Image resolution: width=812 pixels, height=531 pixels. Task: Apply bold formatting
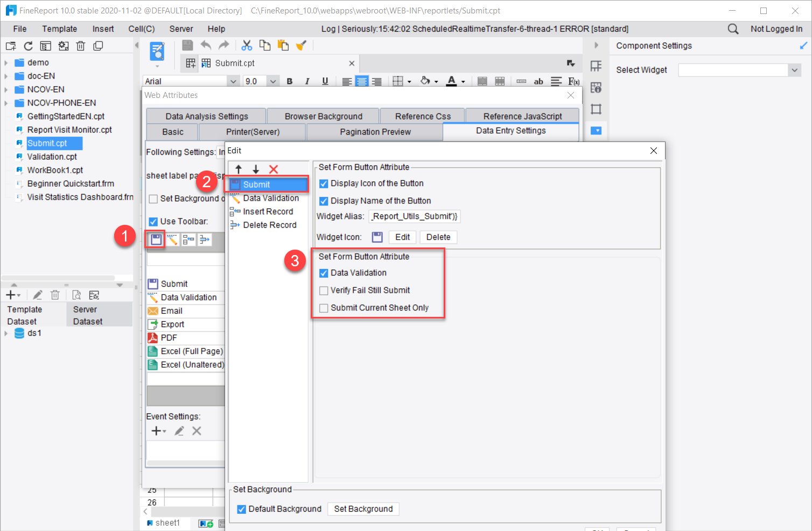pyautogui.click(x=290, y=81)
